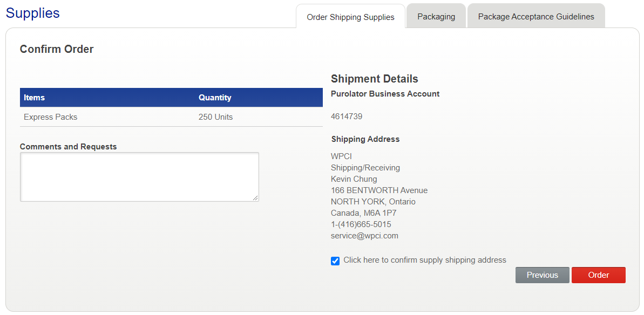Select the Express Packs item row

tap(51, 117)
